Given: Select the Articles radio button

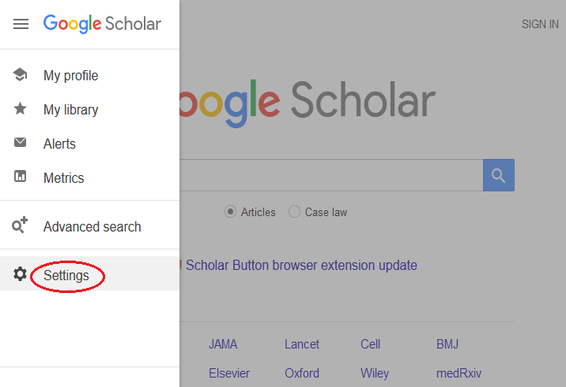Looking at the screenshot, I should click(230, 212).
